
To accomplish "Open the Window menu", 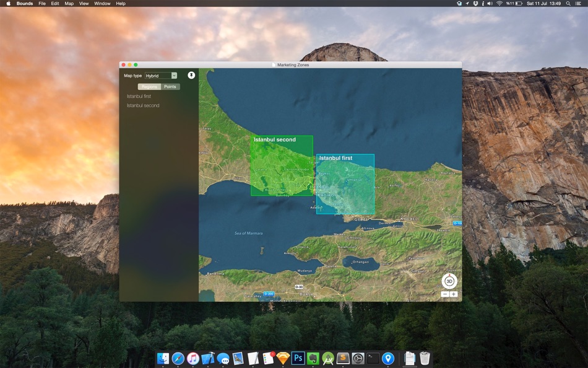I will [x=102, y=3].
